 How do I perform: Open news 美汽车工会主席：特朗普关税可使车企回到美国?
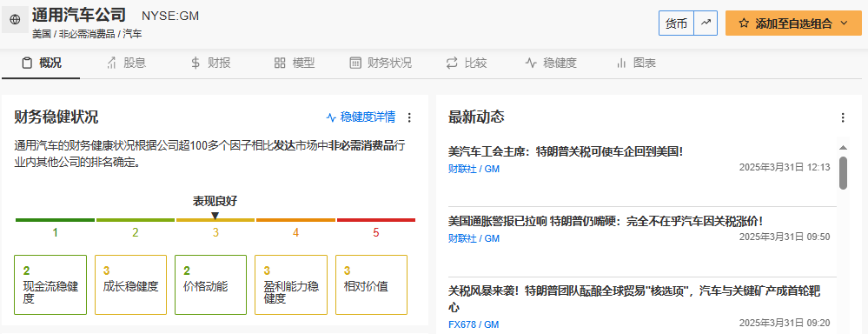pos(566,151)
